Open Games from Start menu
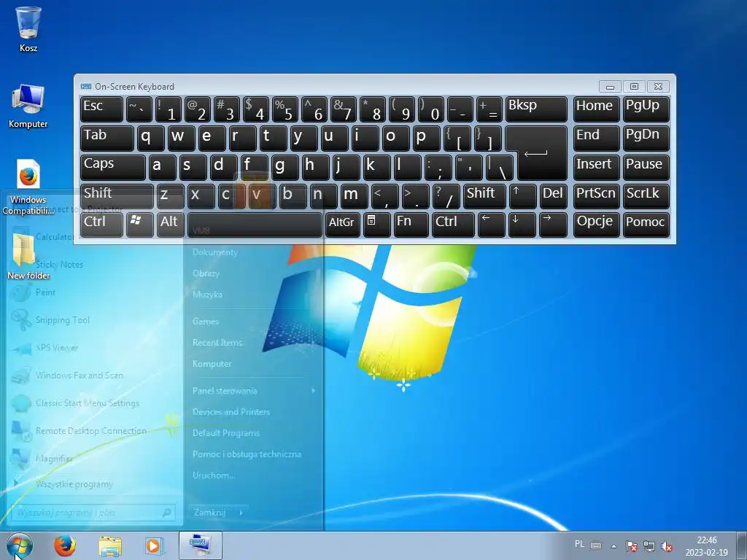Image resolution: width=747 pixels, height=560 pixels. tap(205, 322)
